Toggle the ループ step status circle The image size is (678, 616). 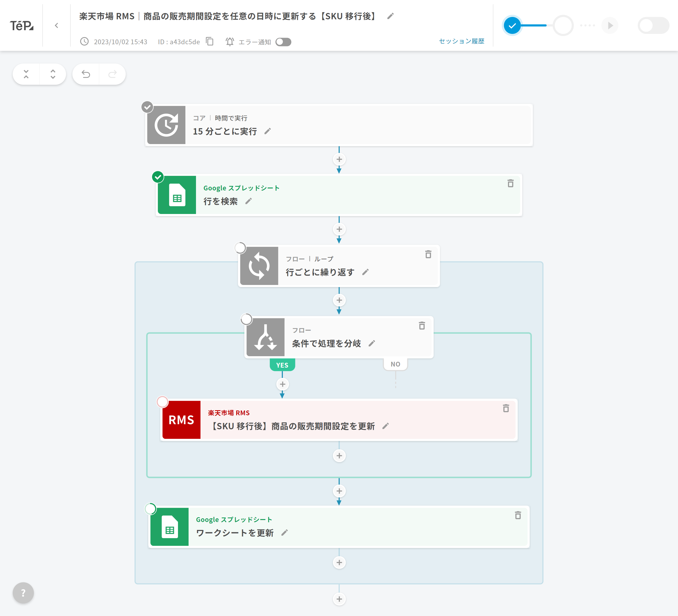[x=240, y=248]
